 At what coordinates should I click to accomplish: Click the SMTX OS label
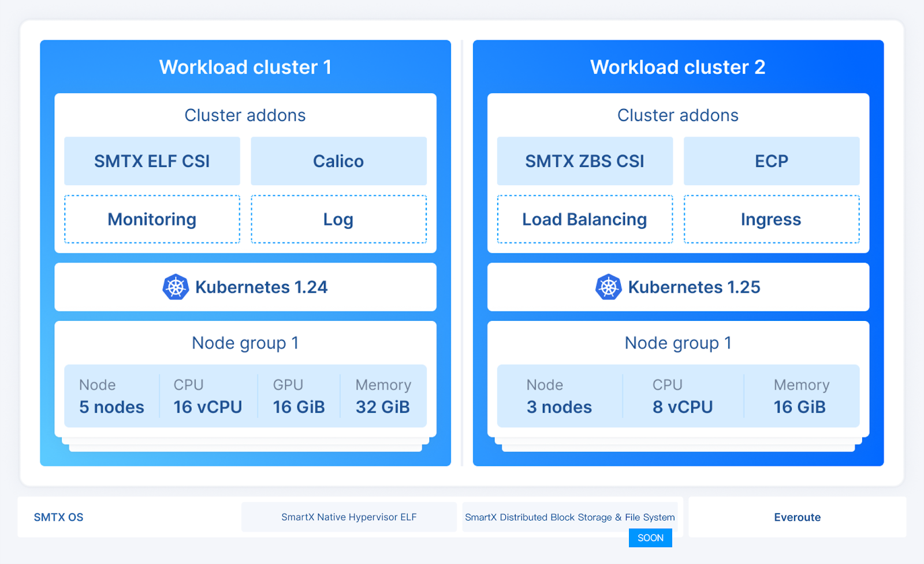pyautogui.click(x=58, y=517)
